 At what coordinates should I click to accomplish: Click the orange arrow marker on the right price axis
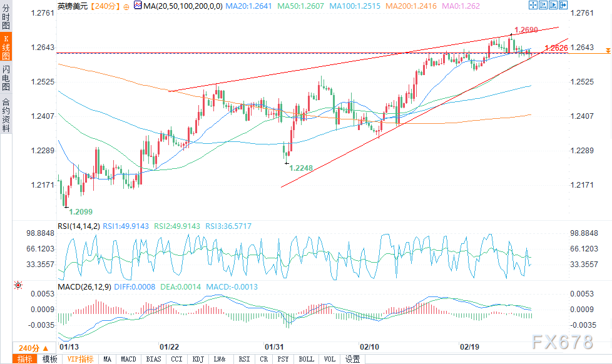click(x=605, y=49)
